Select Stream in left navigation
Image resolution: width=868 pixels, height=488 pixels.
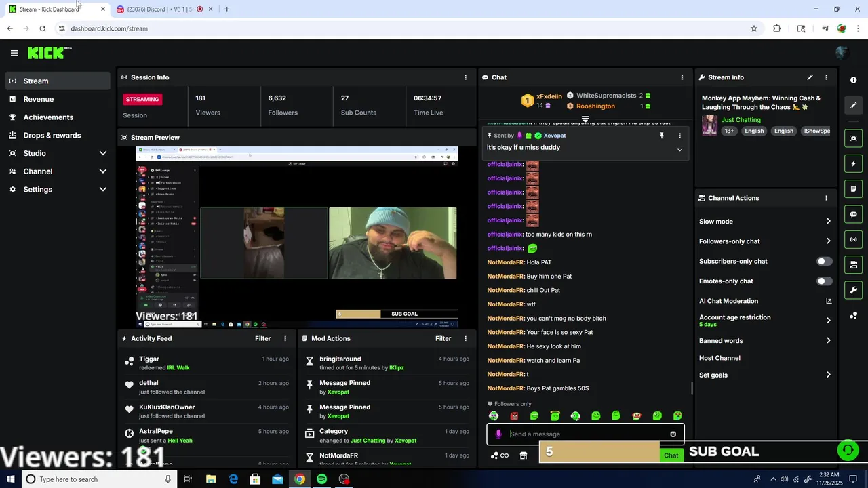coord(58,81)
